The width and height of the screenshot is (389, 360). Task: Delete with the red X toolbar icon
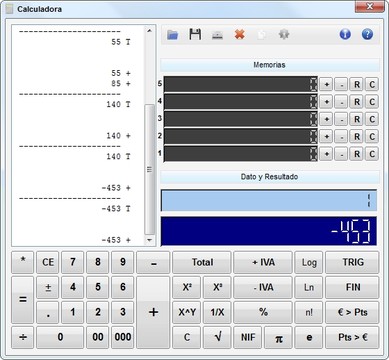pyautogui.click(x=240, y=34)
